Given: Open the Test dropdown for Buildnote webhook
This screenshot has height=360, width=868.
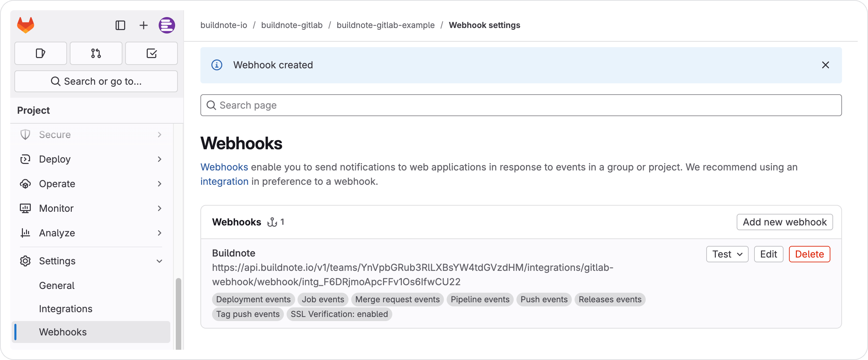Looking at the screenshot, I should tap(727, 254).
